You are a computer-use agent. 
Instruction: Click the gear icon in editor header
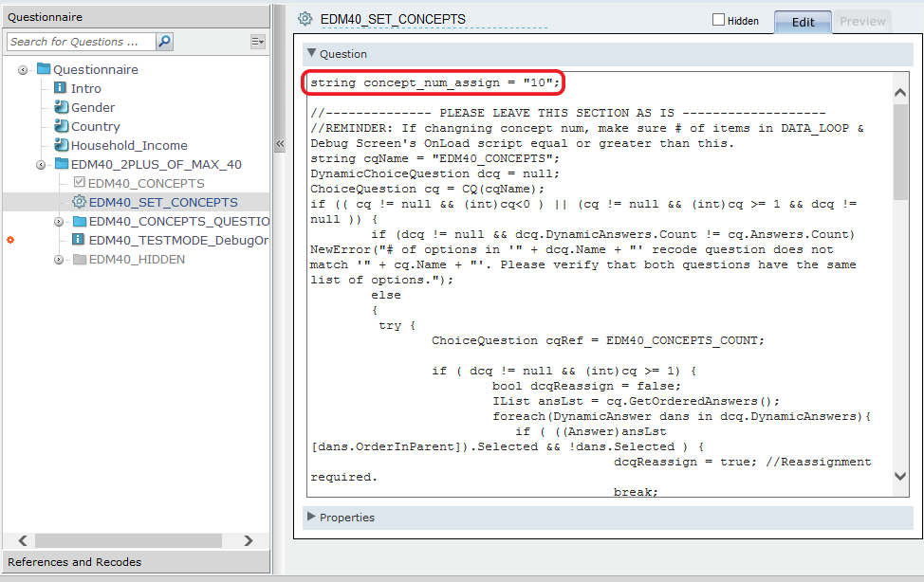coord(305,19)
